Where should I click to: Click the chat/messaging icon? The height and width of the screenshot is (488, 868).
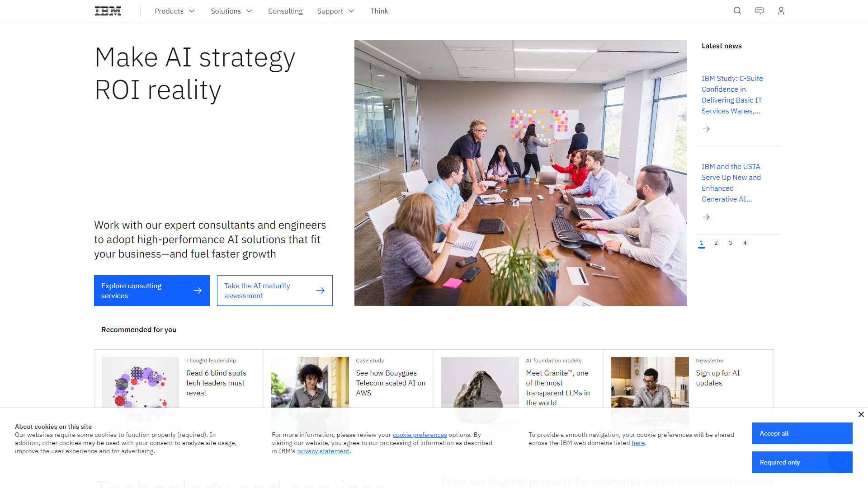click(759, 11)
